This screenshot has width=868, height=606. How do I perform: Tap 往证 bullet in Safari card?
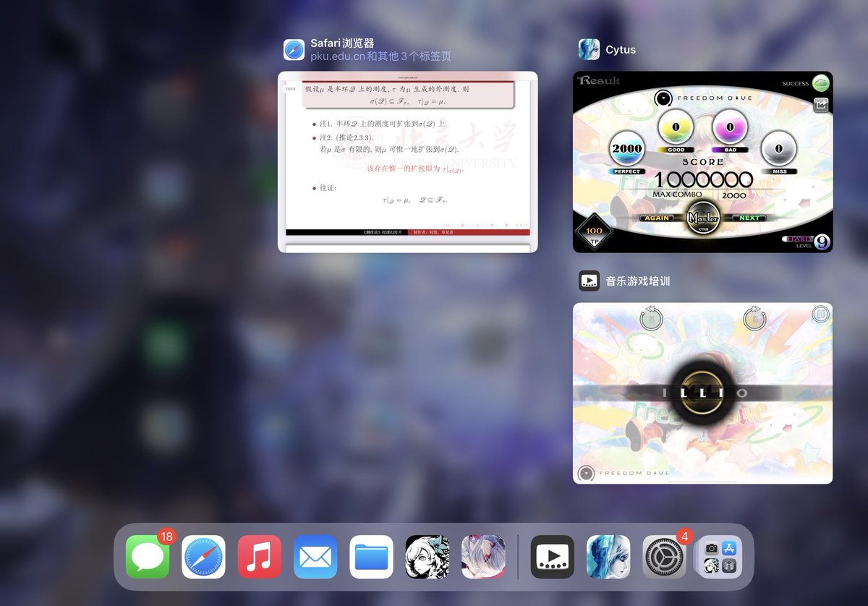coord(324,188)
